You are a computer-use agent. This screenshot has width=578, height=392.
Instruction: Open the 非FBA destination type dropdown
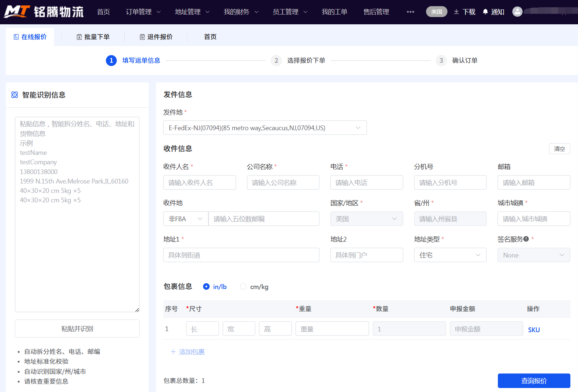[x=186, y=219]
